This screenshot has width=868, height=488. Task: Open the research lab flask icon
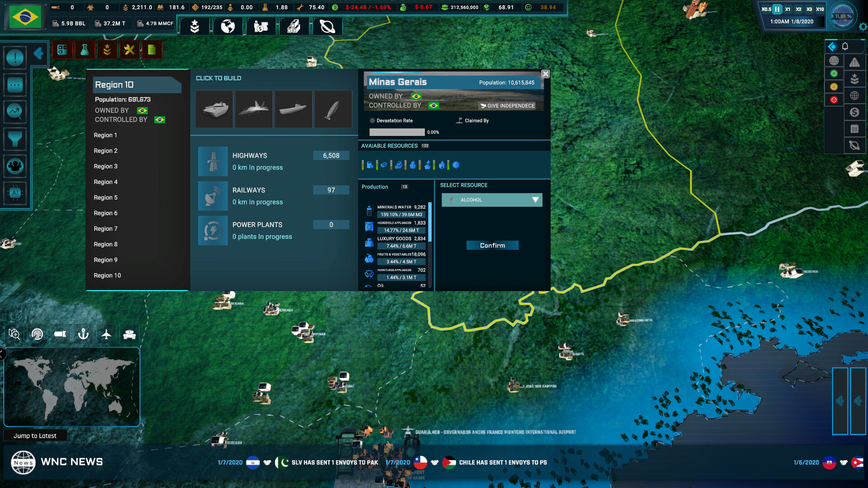(x=85, y=50)
